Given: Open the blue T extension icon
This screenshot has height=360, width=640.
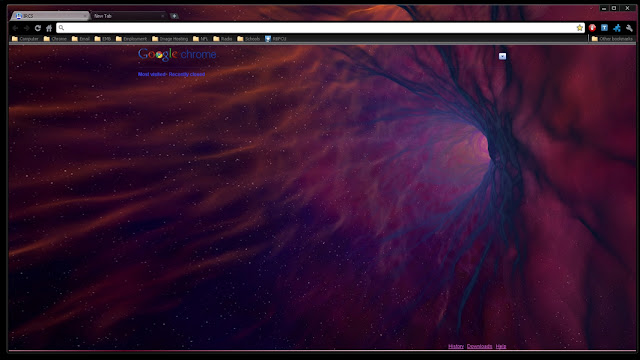Looking at the screenshot, I should 604,28.
